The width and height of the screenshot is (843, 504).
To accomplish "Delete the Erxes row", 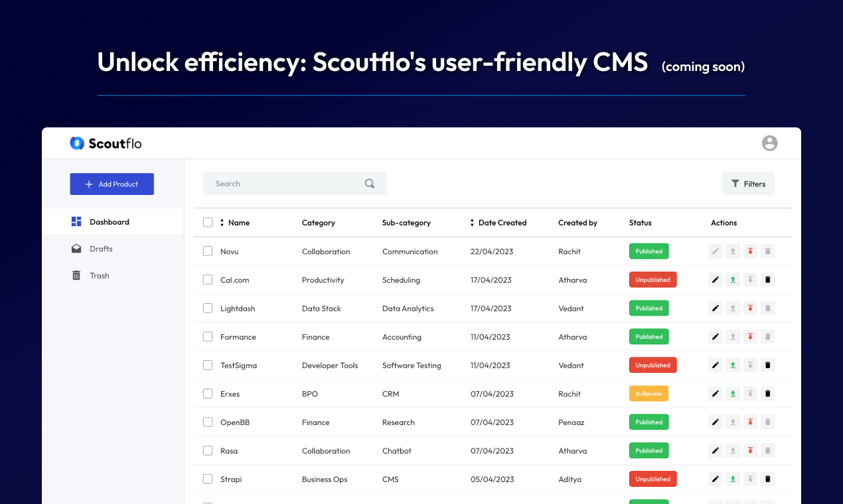I will [768, 394].
